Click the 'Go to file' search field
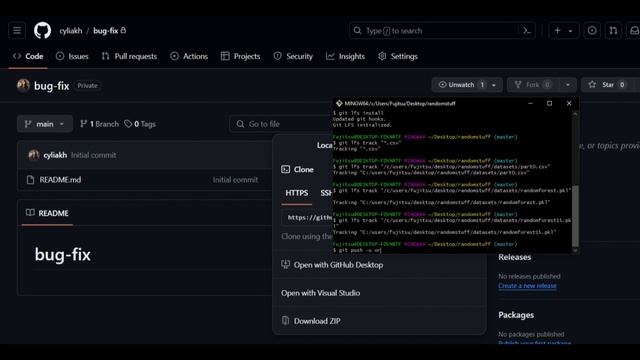Viewport: 640px width, 360px height. tap(281, 124)
